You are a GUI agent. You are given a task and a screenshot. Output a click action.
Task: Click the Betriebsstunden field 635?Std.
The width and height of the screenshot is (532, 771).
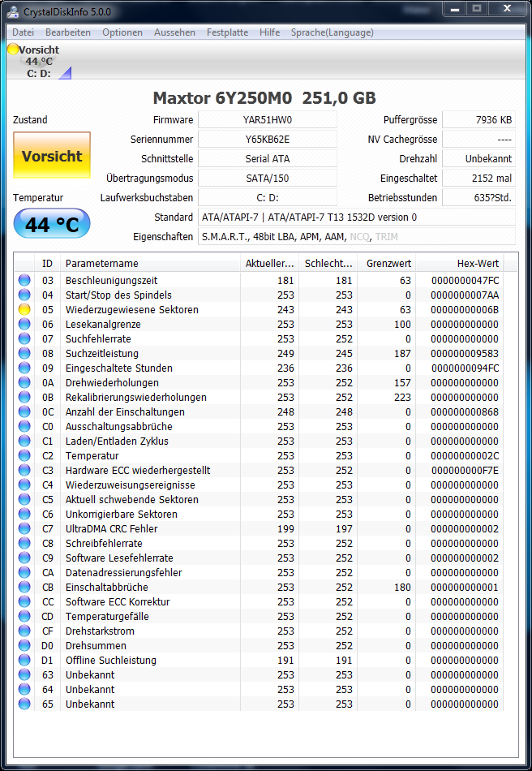479,198
